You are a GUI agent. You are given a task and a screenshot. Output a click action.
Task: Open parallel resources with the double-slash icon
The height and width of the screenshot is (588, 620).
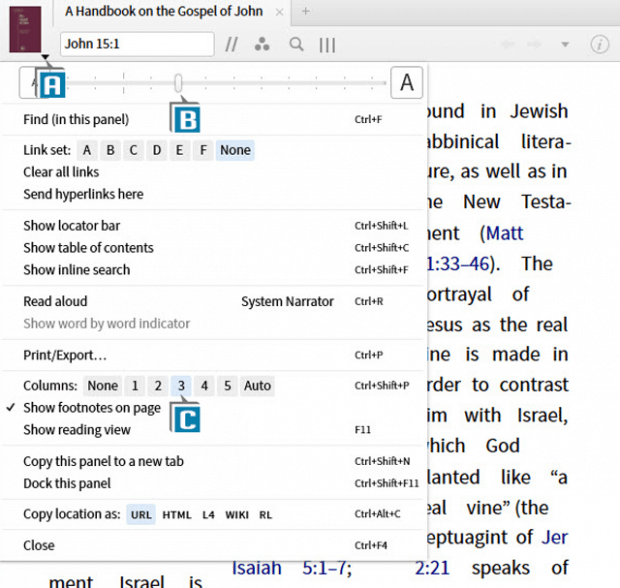(232, 44)
